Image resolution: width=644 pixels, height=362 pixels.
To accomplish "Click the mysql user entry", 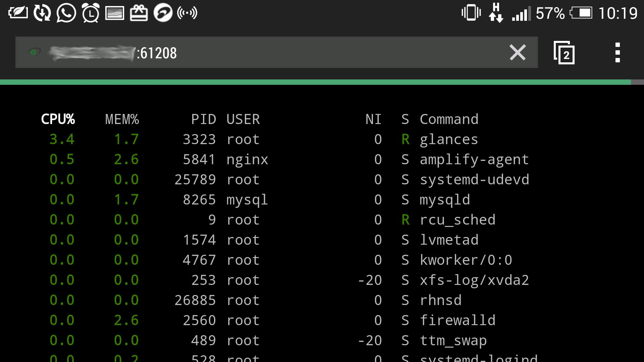I will (247, 200).
